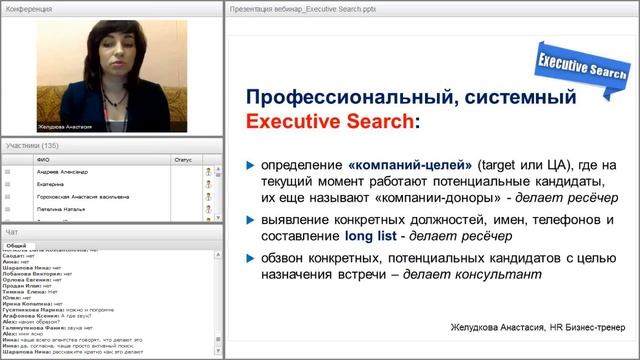
Task: Click chat message from Ирина Копалина
Action: (x=33, y=304)
